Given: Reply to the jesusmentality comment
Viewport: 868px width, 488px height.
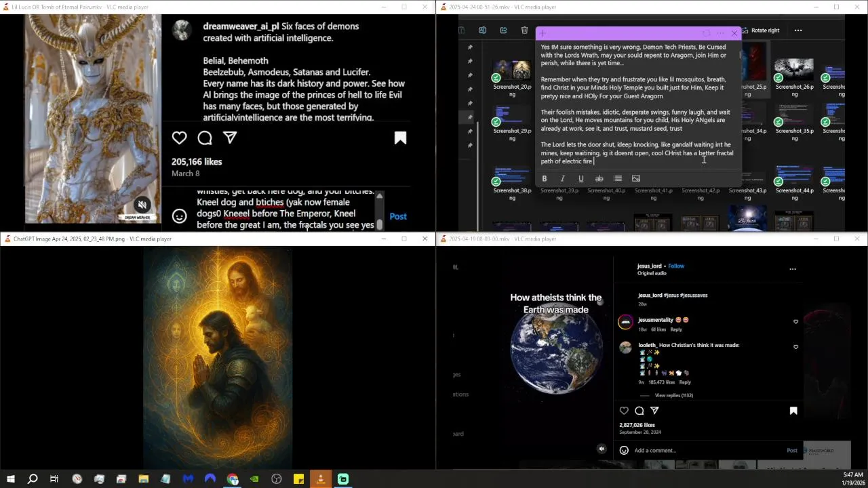Looking at the screenshot, I should [676, 329].
